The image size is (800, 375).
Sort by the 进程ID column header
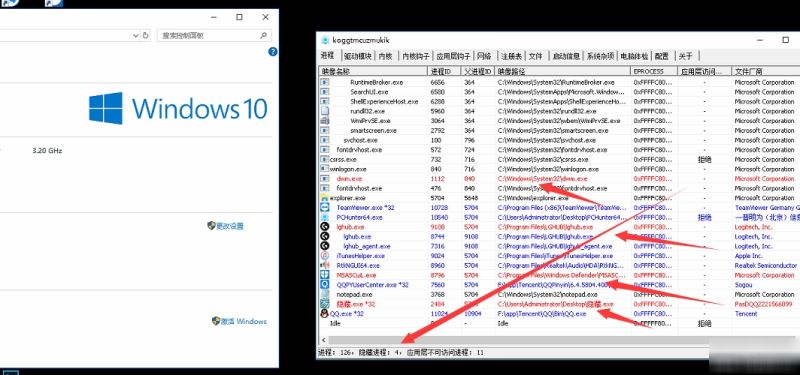pos(444,71)
